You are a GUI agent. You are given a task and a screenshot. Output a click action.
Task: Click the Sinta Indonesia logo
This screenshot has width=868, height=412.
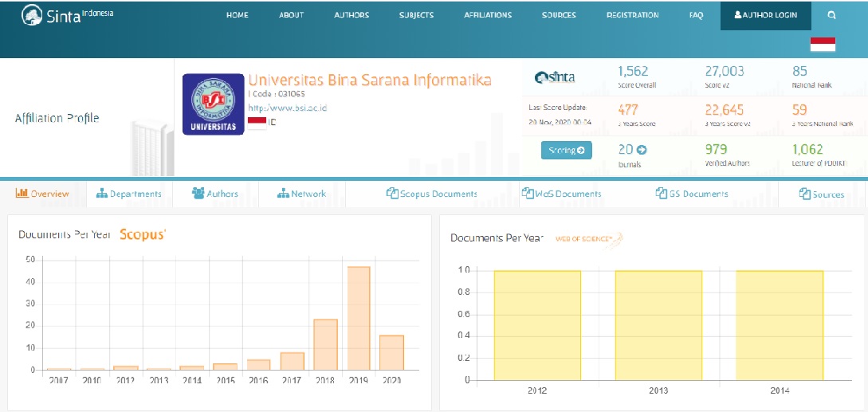coord(67,15)
